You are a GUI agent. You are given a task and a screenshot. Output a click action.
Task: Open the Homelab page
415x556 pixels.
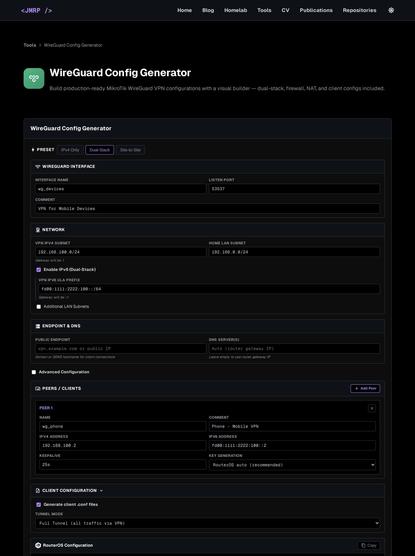(x=236, y=10)
